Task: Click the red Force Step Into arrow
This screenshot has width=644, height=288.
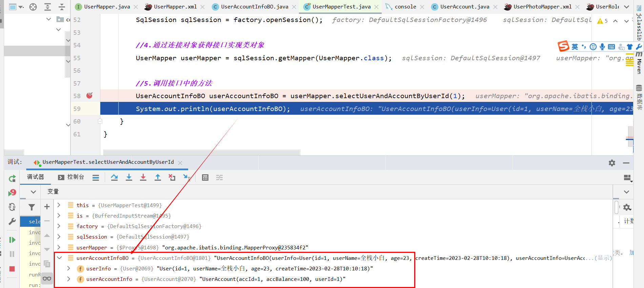Action: pos(143,177)
